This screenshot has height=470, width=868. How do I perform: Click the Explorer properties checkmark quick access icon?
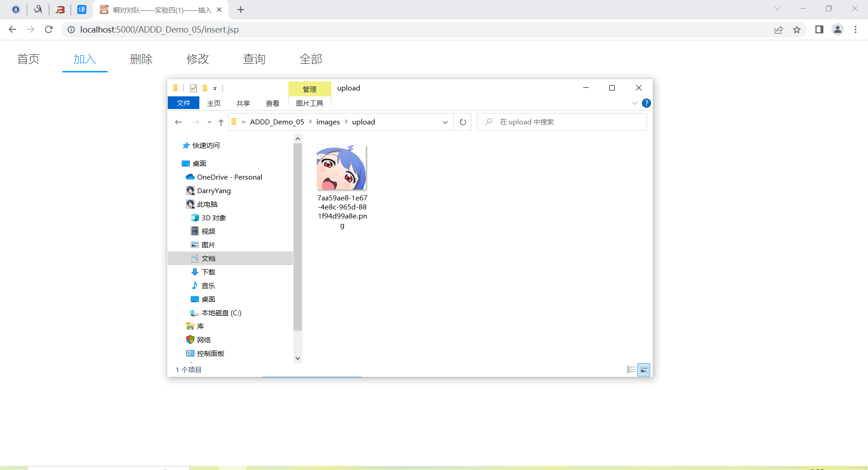click(x=193, y=88)
